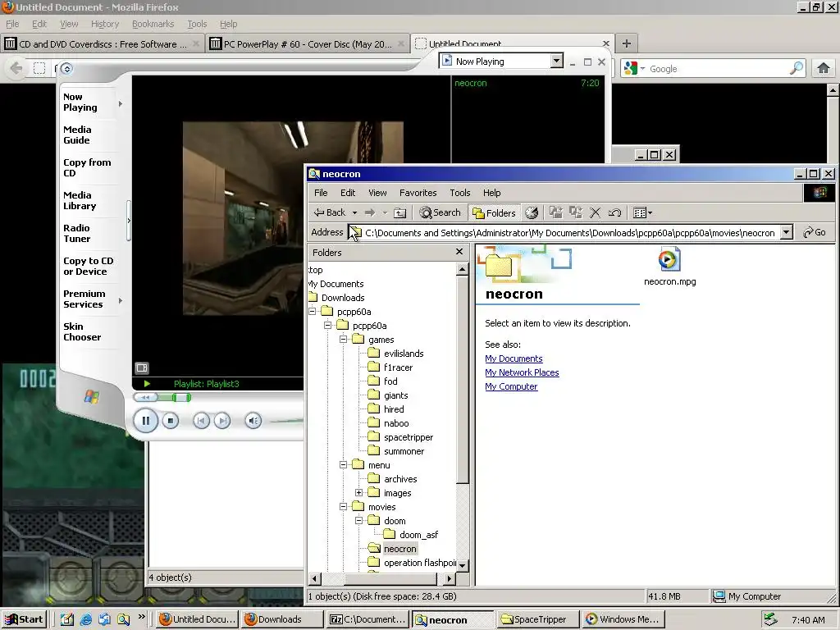
Task: Open the Back history dropdown arrow
Action: pos(354,213)
